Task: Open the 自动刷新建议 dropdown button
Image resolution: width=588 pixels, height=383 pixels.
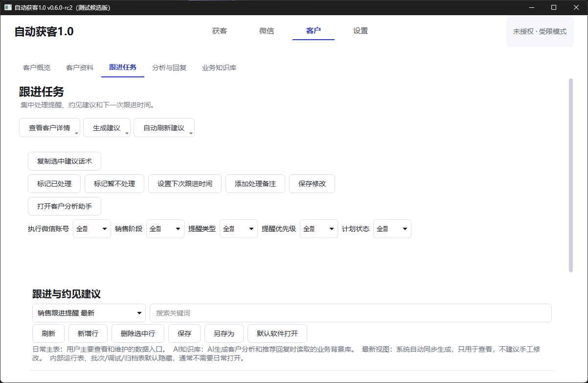Action: click(x=164, y=128)
